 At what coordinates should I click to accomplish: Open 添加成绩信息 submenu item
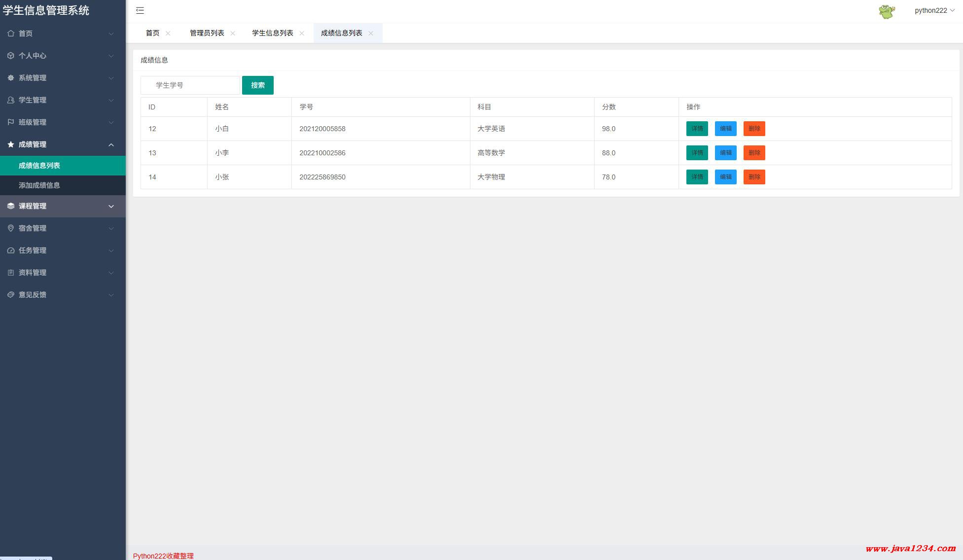pyautogui.click(x=39, y=185)
